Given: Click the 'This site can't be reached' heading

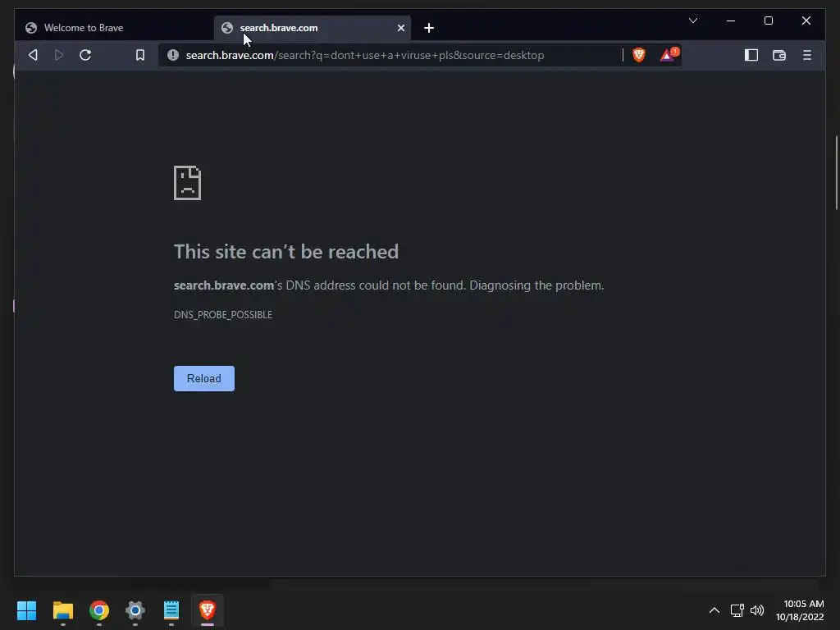Looking at the screenshot, I should [286, 252].
